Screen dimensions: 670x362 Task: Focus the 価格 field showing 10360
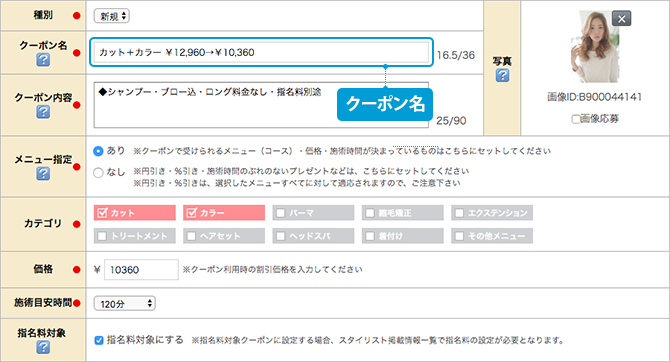tap(141, 270)
